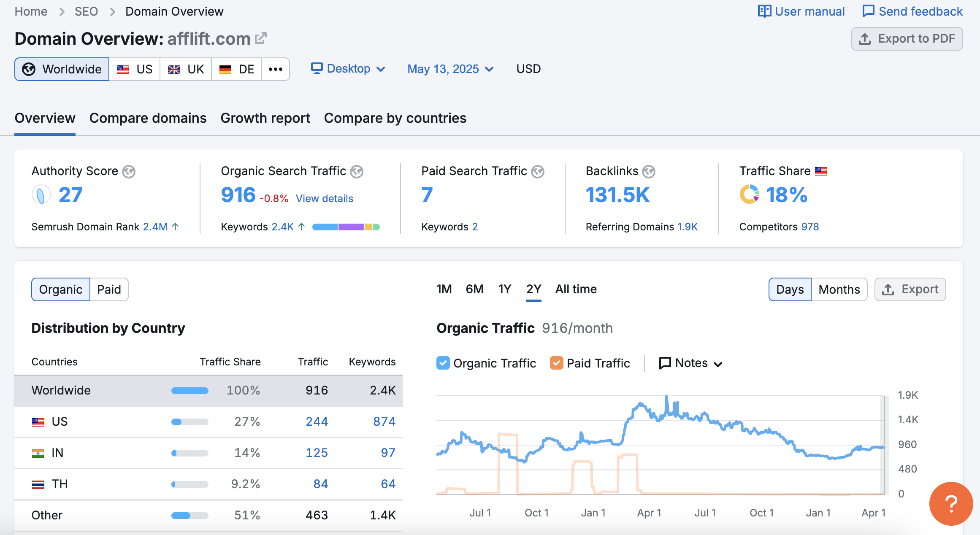Viewport: 980px width, 535px height.
Task: Click the TH traffic value 84
Action: click(321, 484)
